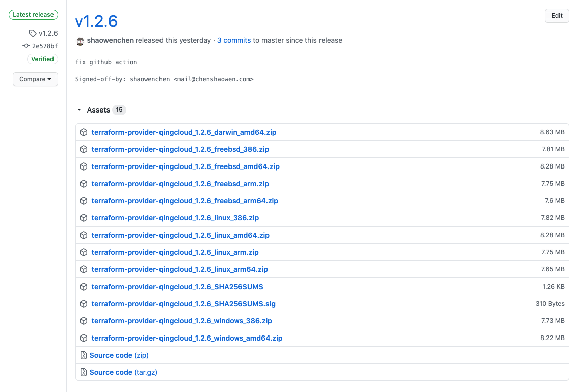
Task: Download terraform-provider-qingcloud_1.2.6_linux_arm.zip
Action: (x=175, y=252)
